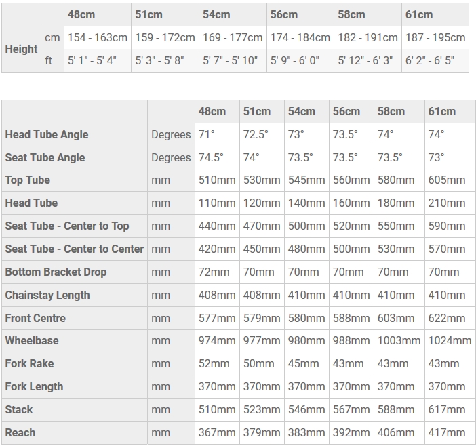Screen dimensions: 476x448
Task: Click the Chainstay Length row label
Action: pyautogui.click(x=47, y=296)
